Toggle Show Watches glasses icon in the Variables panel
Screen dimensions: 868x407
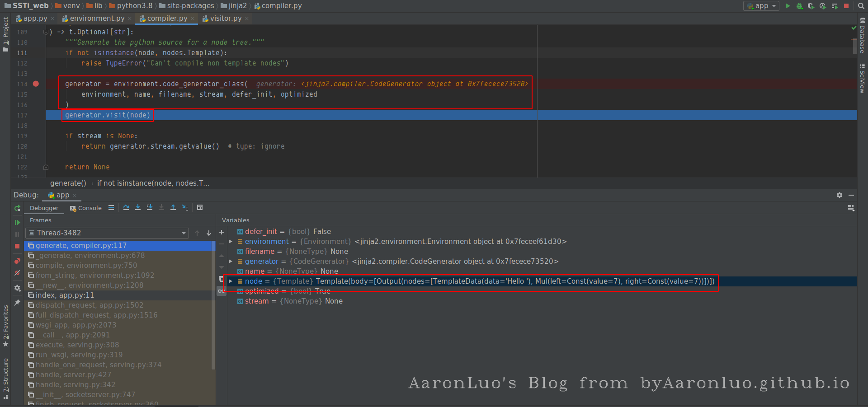pyautogui.click(x=221, y=291)
